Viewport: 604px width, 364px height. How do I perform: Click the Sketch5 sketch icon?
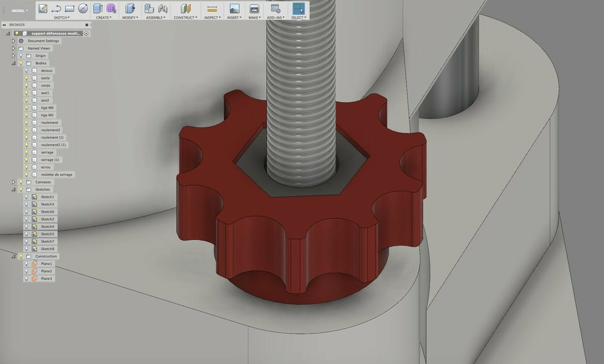pyautogui.click(x=34, y=234)
